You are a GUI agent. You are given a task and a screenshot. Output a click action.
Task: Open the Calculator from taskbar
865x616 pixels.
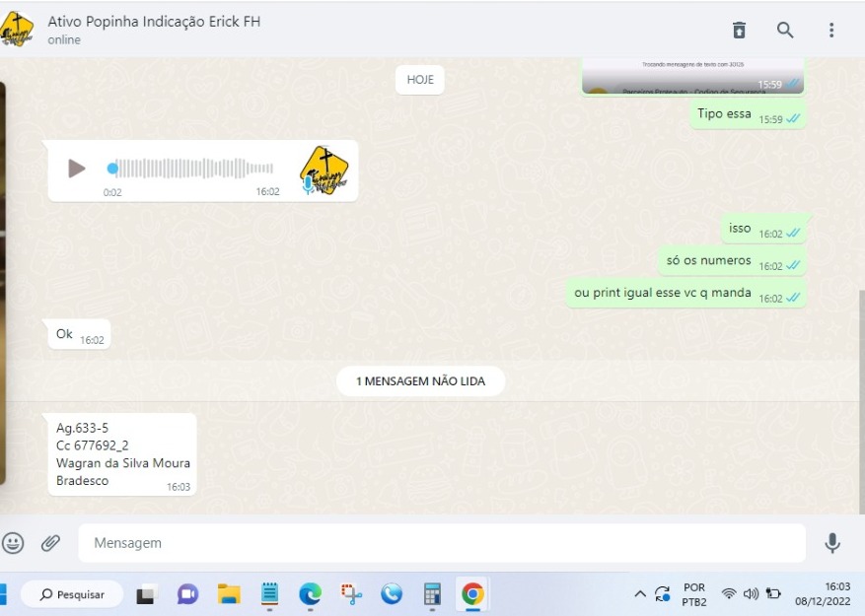pyautogui.click(x=432, y=594)
